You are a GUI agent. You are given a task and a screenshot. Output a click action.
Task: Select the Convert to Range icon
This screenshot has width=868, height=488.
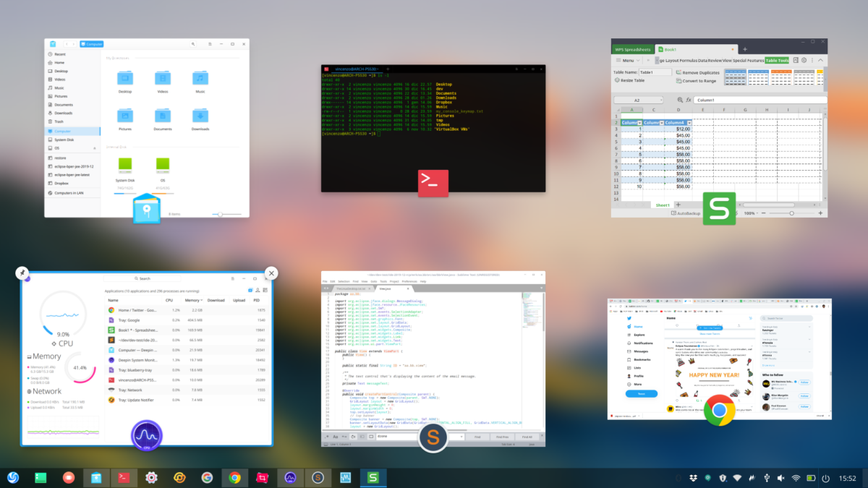[677, 81]
